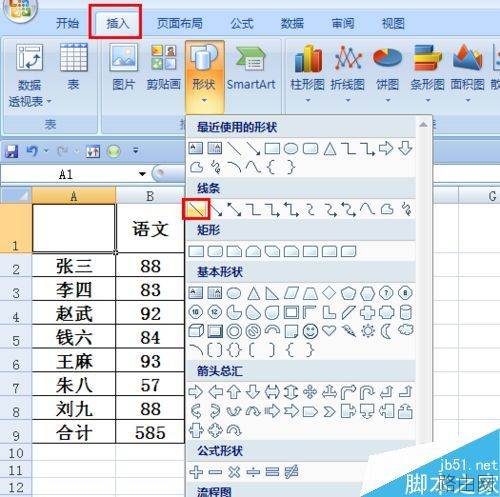
Task: Expand the 形状 shapes dropdown
Action: coord(204,76)
